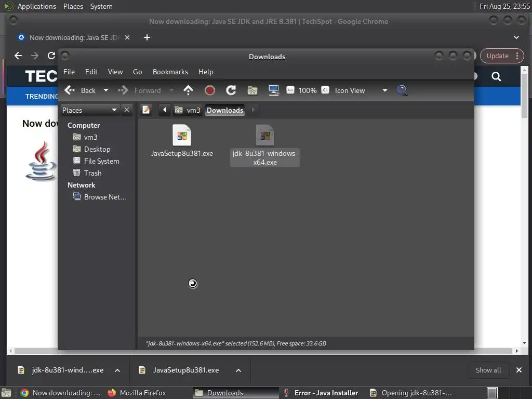Switch to Error - Java Installer window

point(321,393)
